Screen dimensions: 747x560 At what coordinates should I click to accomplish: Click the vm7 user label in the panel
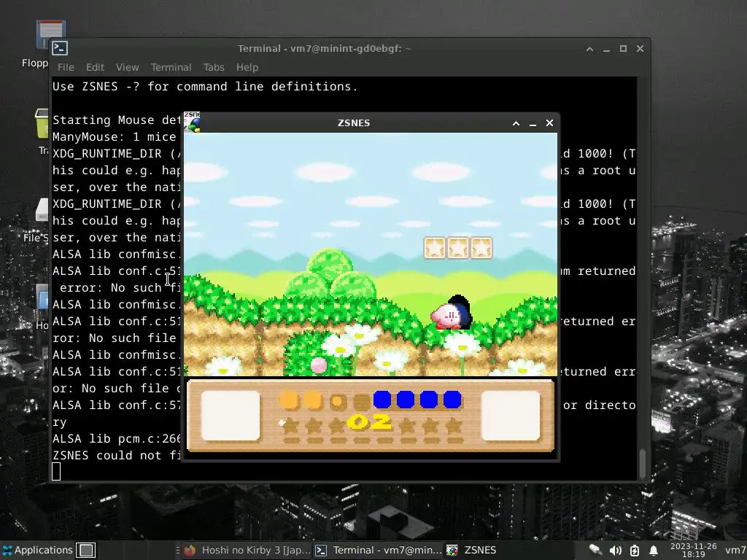point(735,550)
